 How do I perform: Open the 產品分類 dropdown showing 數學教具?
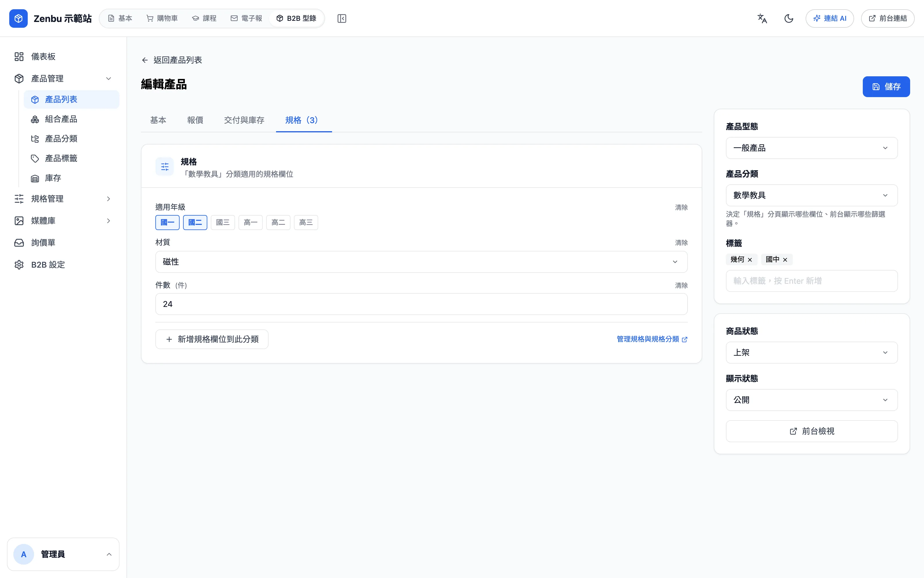[811, 195]
